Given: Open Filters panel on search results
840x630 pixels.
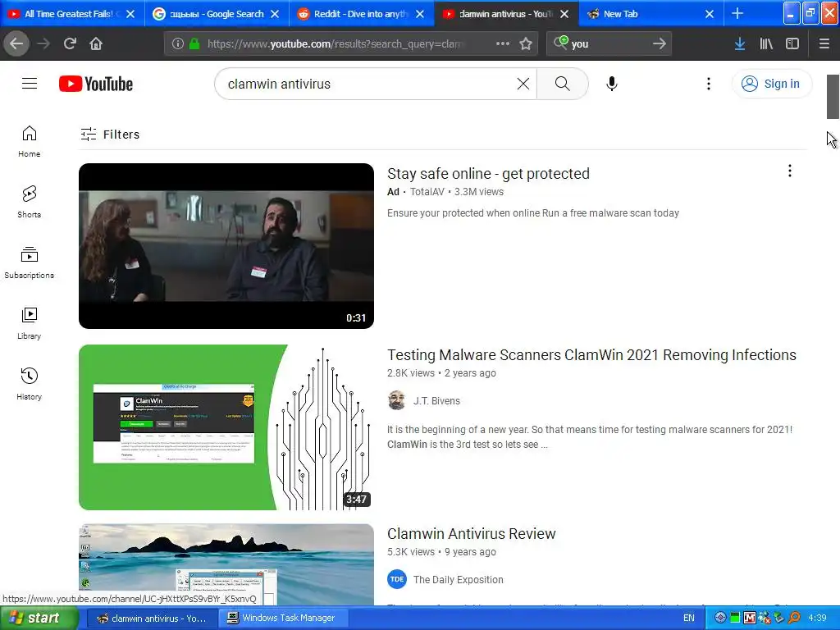Looking at the screenshot, I should point(110,134).
